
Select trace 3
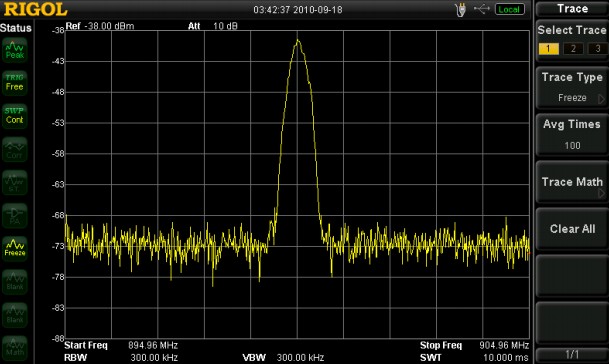click(x=598, y=49)
